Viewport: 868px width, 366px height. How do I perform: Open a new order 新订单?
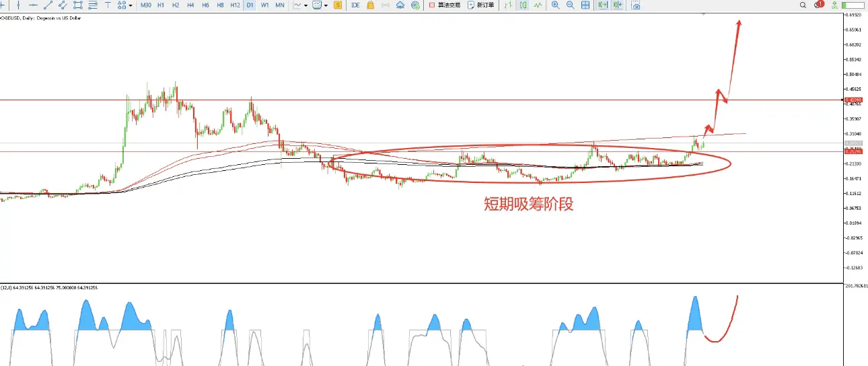pyautogui.click(x=480, y=5)
